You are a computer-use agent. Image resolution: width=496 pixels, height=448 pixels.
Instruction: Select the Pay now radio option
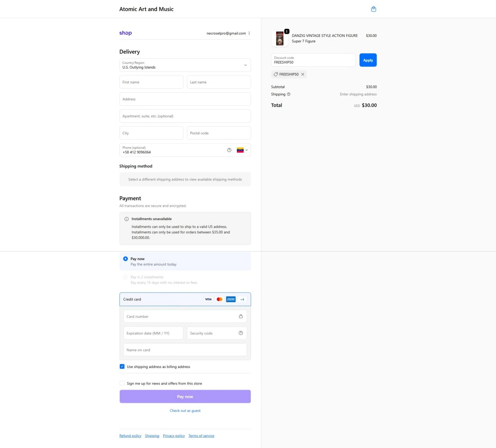click(125, 259)
